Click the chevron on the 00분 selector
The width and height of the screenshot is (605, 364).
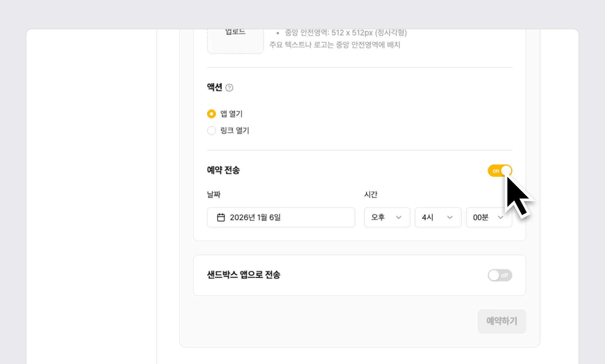tap(501, 217)
